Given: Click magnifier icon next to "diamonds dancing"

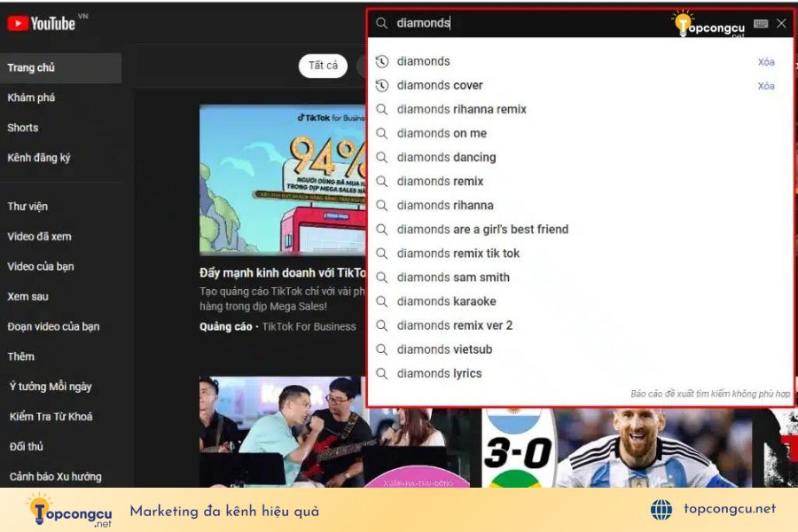Looking at the screenshot, I should click(381, 157).
